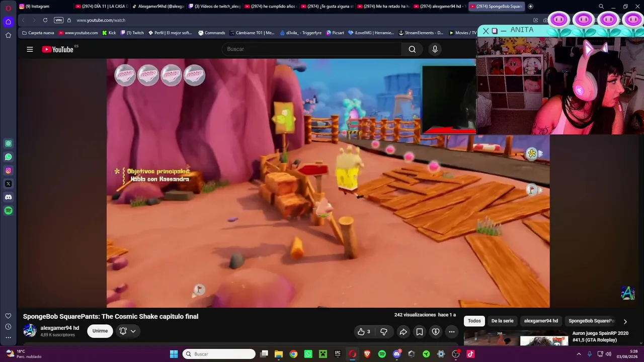The image size is (644, 362).
Task: Switch to the Alexgamer94hd TikTok tab
Action: pos(158,7)
